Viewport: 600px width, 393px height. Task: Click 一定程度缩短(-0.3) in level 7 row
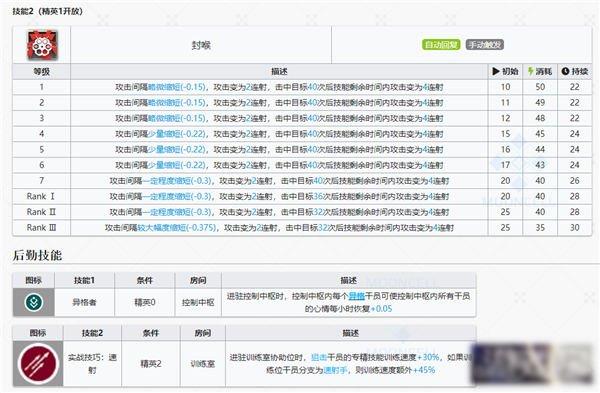(177, 181)
